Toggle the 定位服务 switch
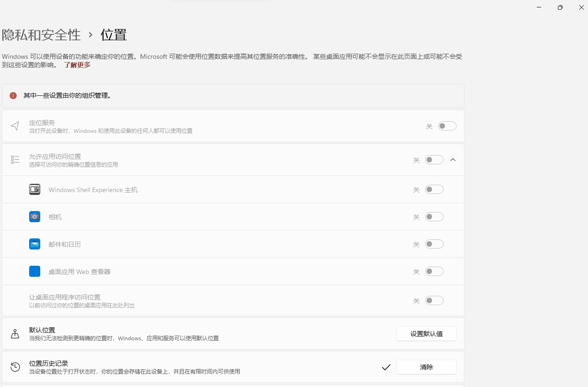Image resolution: width=588 pixels, height=387 pixels. 447,126
